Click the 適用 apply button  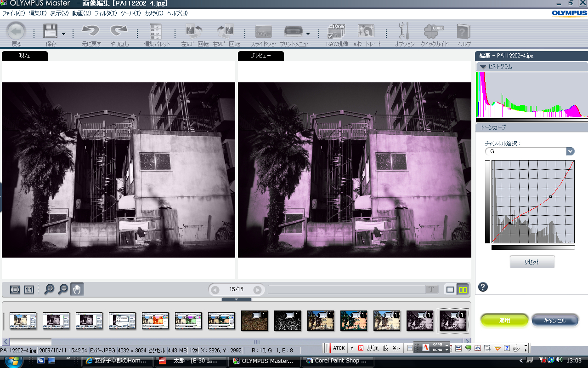click(504, 320)
